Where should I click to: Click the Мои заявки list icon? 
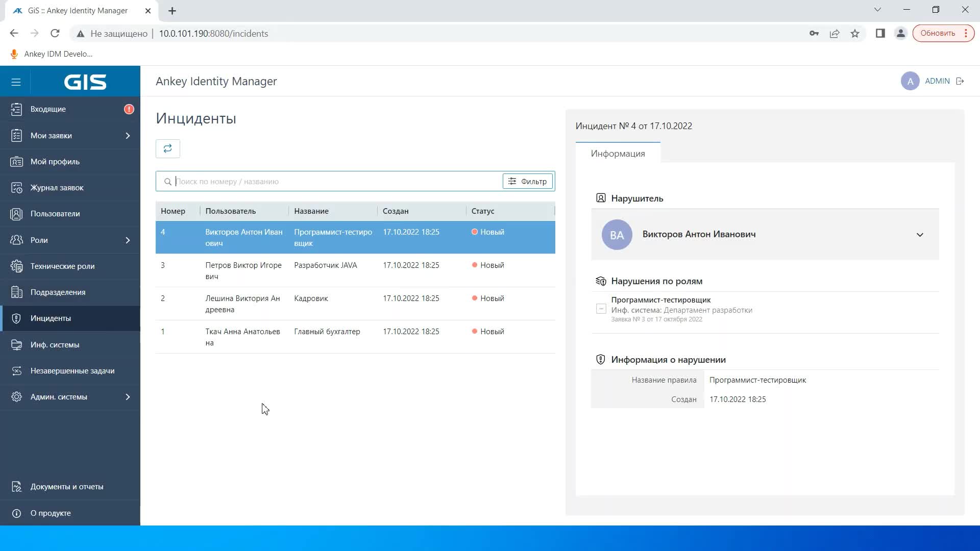(x=16, y=136)
